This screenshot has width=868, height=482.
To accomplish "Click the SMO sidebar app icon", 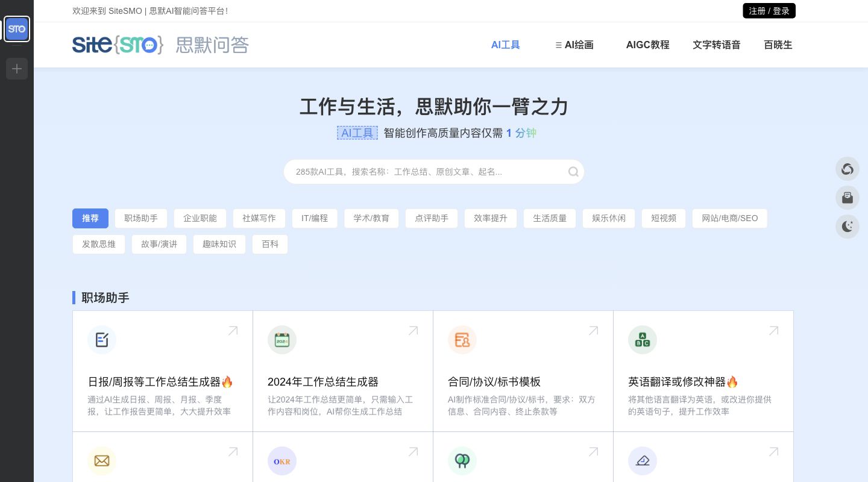I will click(x=17, y=29).
